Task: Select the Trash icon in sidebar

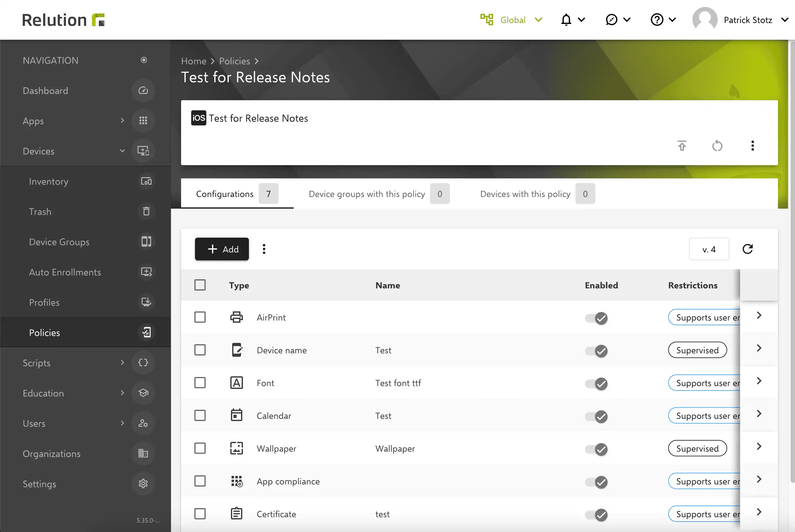Action: [x=146, y=211]
